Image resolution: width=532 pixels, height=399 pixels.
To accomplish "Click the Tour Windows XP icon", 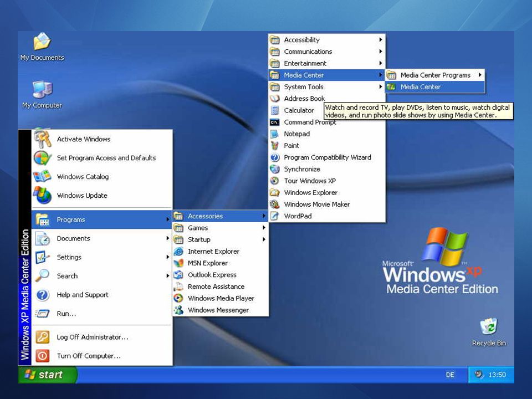I will (x=274, y=181).
